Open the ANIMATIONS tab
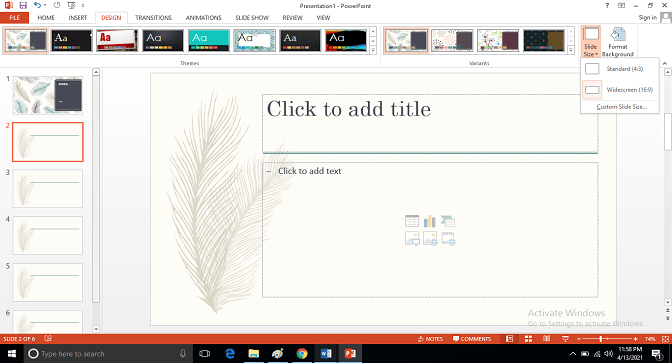Viewport: 672px width, 363px height. [204, 18]
